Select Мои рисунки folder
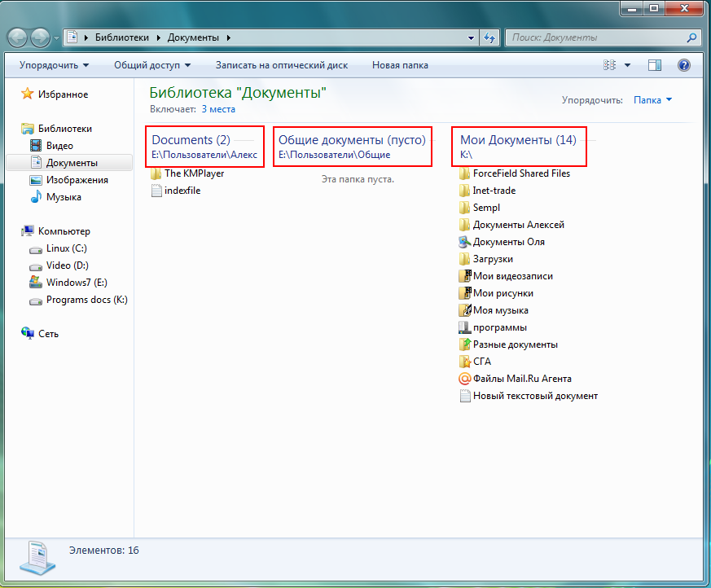 point(496,293)
